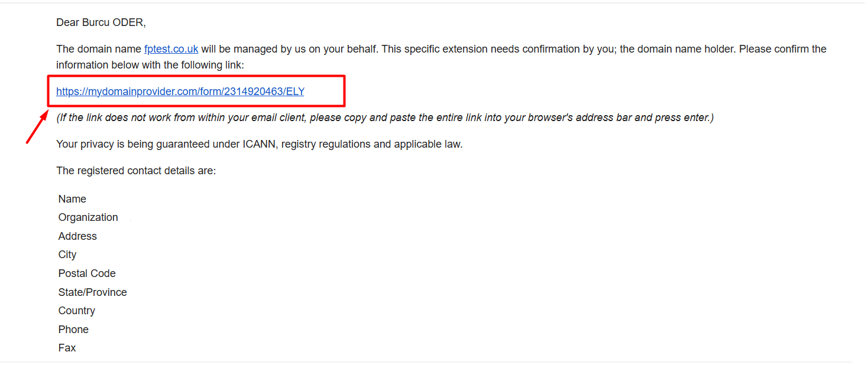Open the fptest.co.uk domain link

click(171, 49)
